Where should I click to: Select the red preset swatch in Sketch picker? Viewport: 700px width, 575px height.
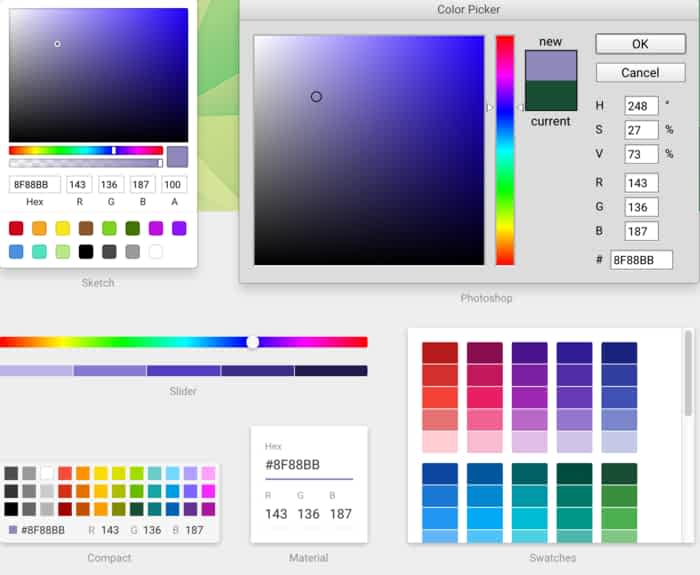(x=16, y=228)
